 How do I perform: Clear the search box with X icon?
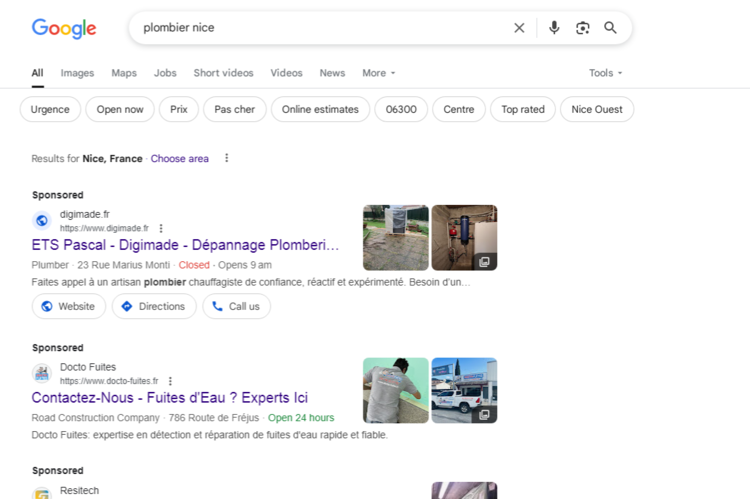click(519, 28)
